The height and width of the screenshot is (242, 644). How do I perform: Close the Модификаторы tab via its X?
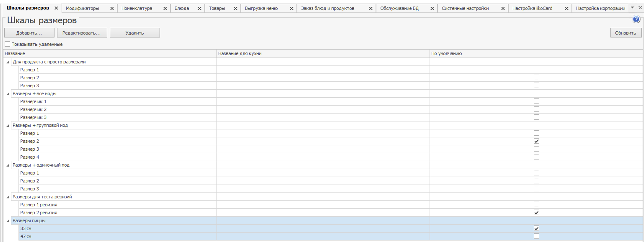pos(112,9)
